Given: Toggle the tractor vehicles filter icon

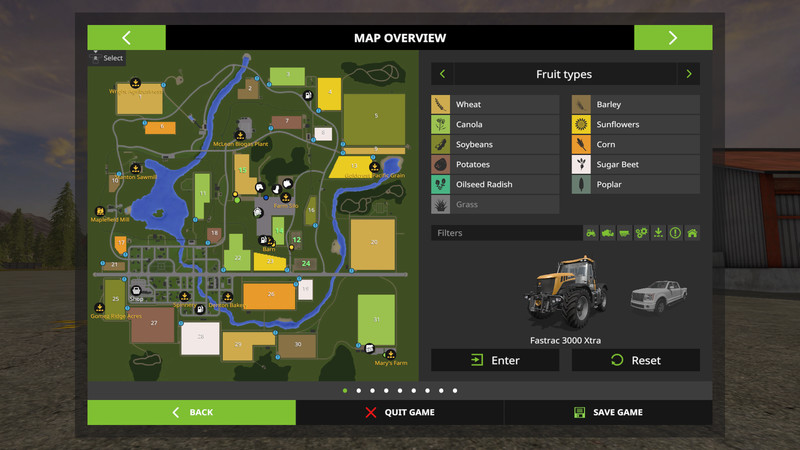Looking at the screenshot, I should pyautogui.click(x=591, y=233).
